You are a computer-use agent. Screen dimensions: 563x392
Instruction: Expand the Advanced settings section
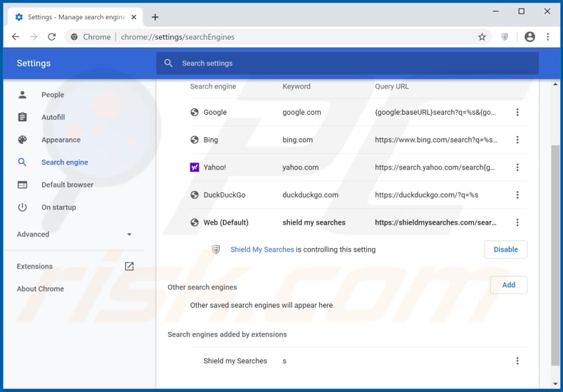click(x=74, y=234)
